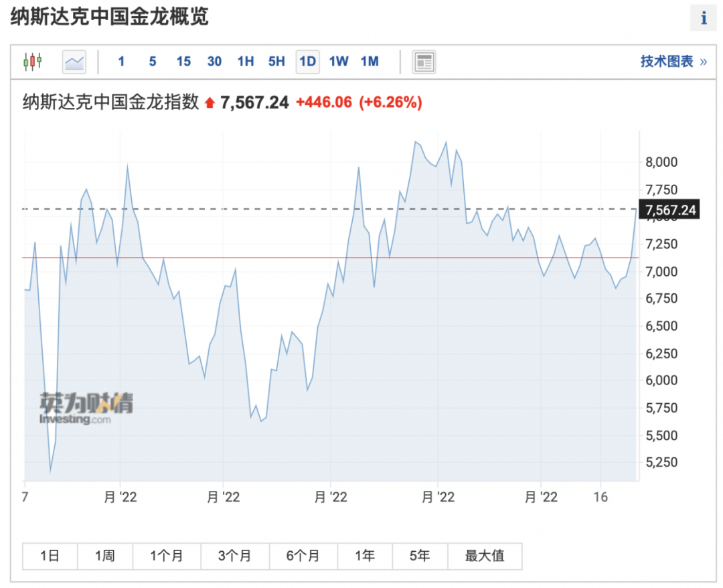Viewport: 723px width, 588px height.
Task: Select the 5 minute interval
Action: [153, 62]
